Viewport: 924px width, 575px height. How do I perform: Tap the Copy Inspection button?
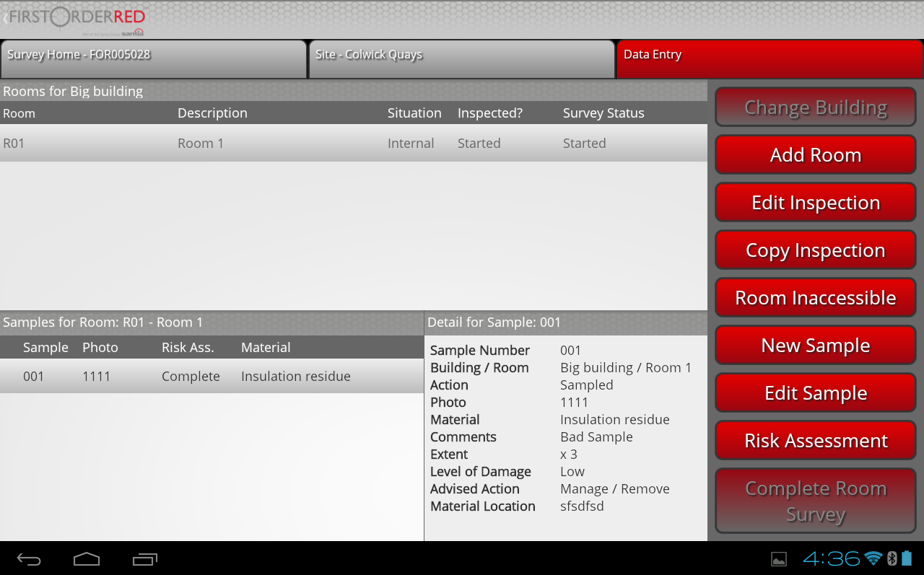816,250
